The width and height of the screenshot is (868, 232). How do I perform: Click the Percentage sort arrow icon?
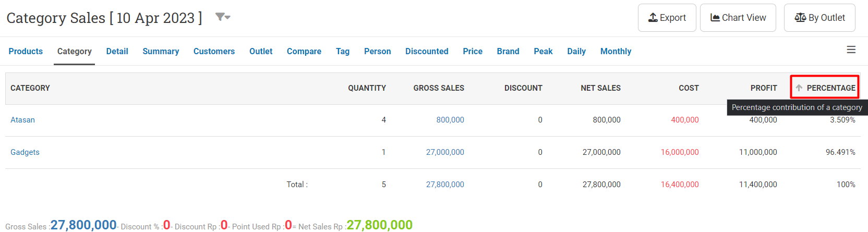[799, 88]
